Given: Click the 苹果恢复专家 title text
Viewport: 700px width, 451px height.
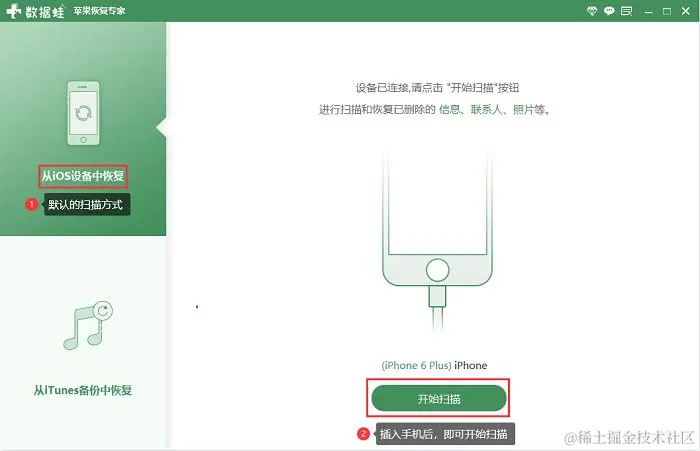Looking at the screenshot, I should (x=99, y=11).
